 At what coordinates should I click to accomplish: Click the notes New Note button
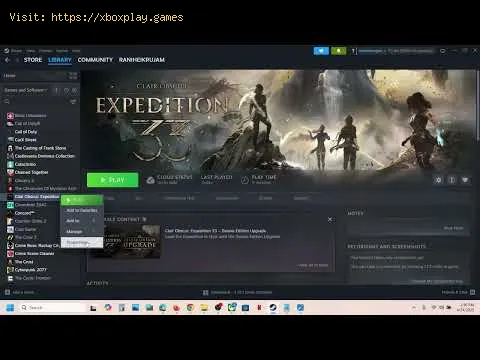pos(453,228)
